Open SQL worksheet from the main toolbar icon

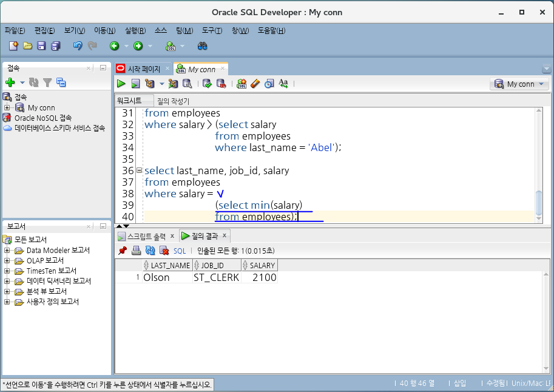coord(171,46)
